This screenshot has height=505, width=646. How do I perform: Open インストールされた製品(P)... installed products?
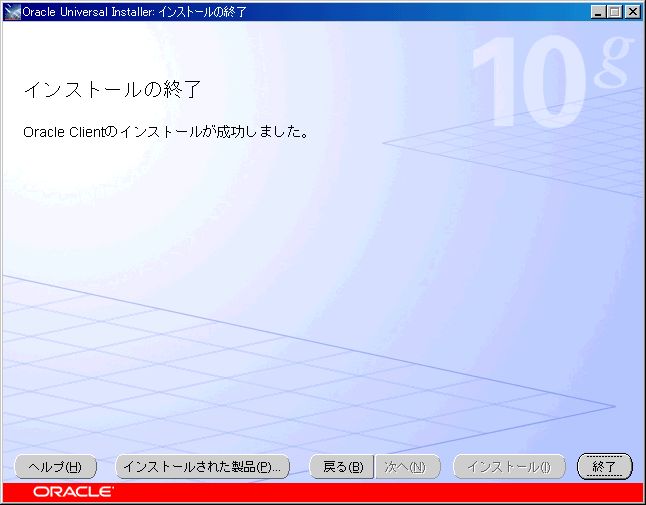[x=202, y=467]
